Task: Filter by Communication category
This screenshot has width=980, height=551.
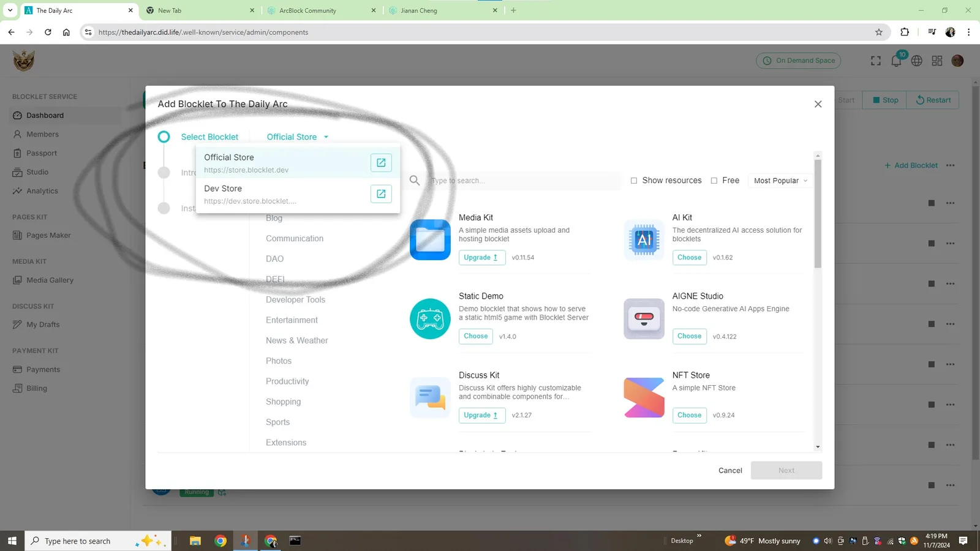Action: click(x=295, y=239)
